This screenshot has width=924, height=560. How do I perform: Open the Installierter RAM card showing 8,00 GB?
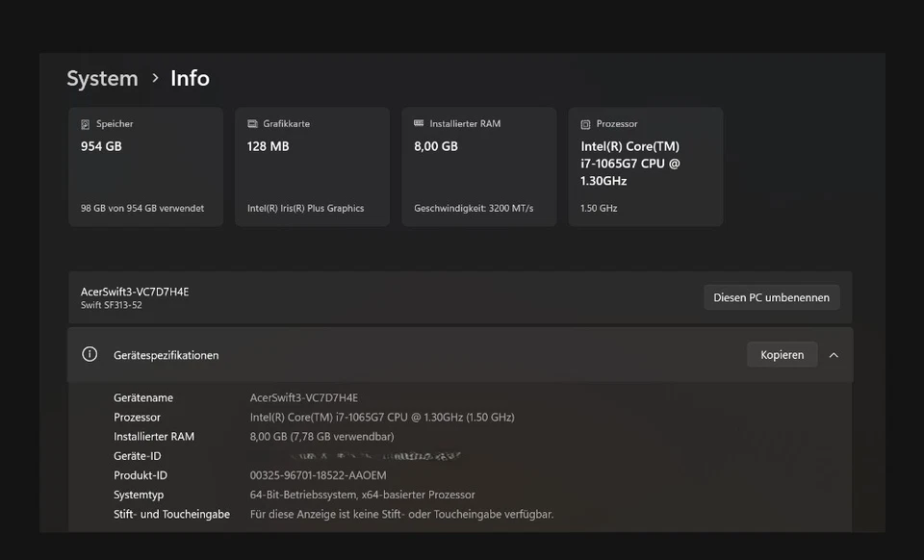pyautogui.click(x=478, y=165)
